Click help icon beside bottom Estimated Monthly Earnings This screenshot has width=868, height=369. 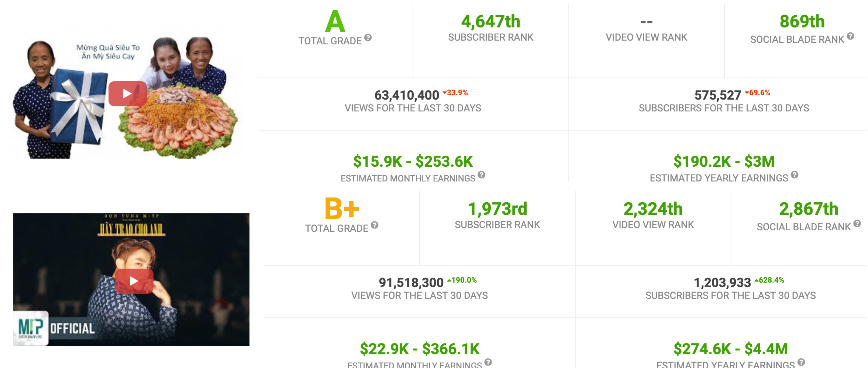point(488,362)
